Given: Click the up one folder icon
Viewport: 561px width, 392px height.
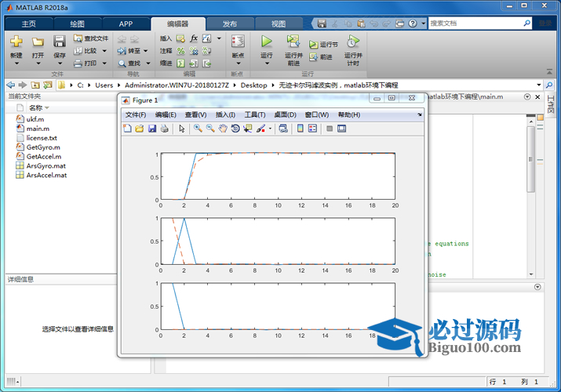Looking at the screenshot, I should [35, 85].
